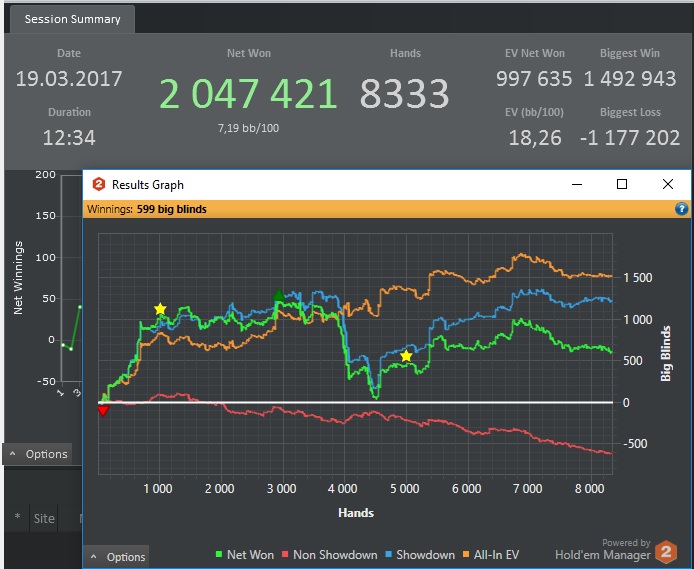
Task: Click the blue help question mark icon
Action: coord(681,209)
